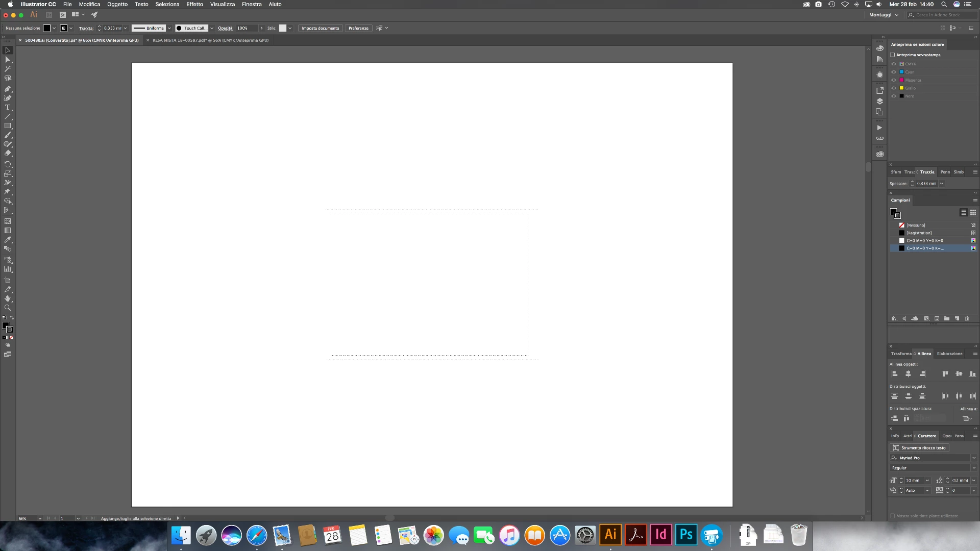Image resolution: width=980 pixels, height=551 pixels.
Task: Open the Montaggi workspace dropdown
Action: tap(884, 15)
